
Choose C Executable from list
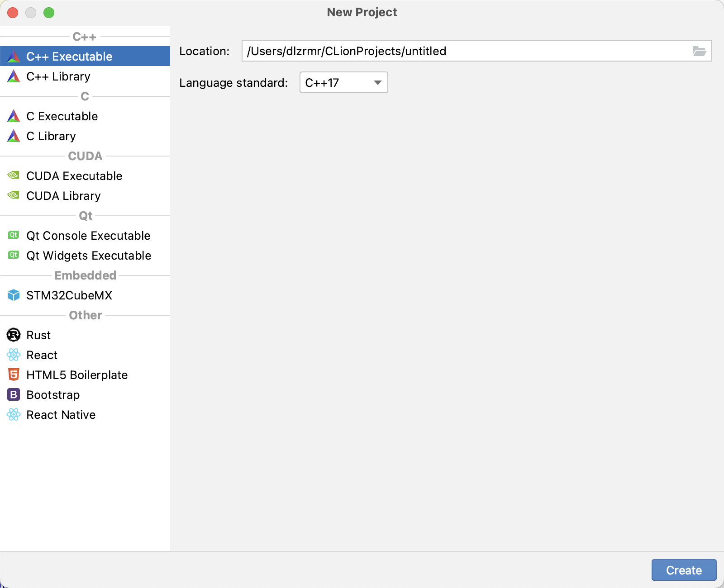85,116
